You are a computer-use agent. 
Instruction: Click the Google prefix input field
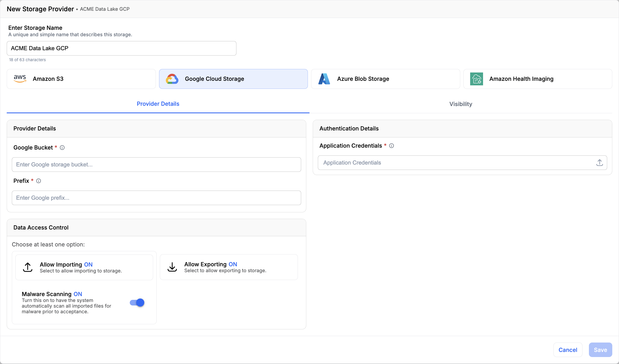coord(156,198)
